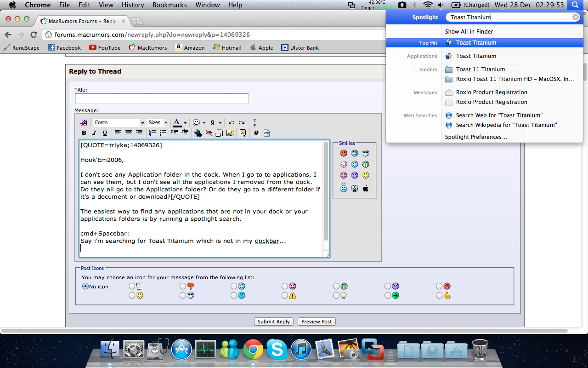This screenshot has width=588, height=368.
Task: Insert Apple logo smiley from Smilies panel
Action: tap(366, 188)
